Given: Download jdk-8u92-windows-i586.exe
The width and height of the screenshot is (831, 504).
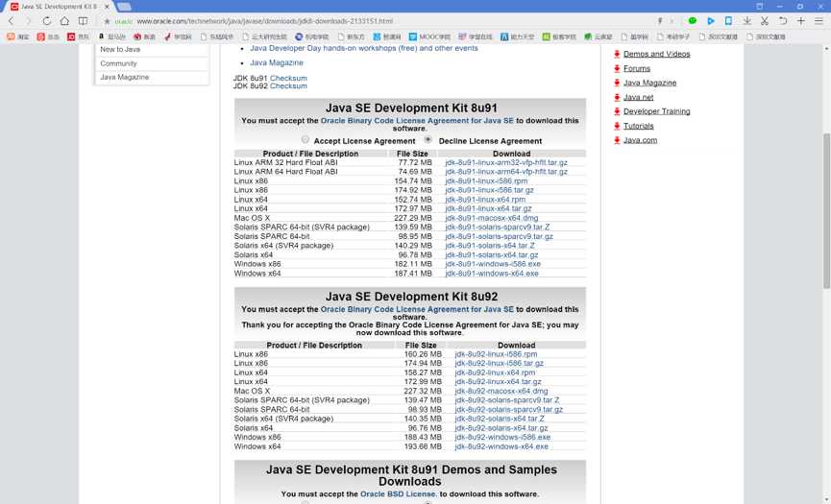Looking at the screenshot, I should point(502,438).
